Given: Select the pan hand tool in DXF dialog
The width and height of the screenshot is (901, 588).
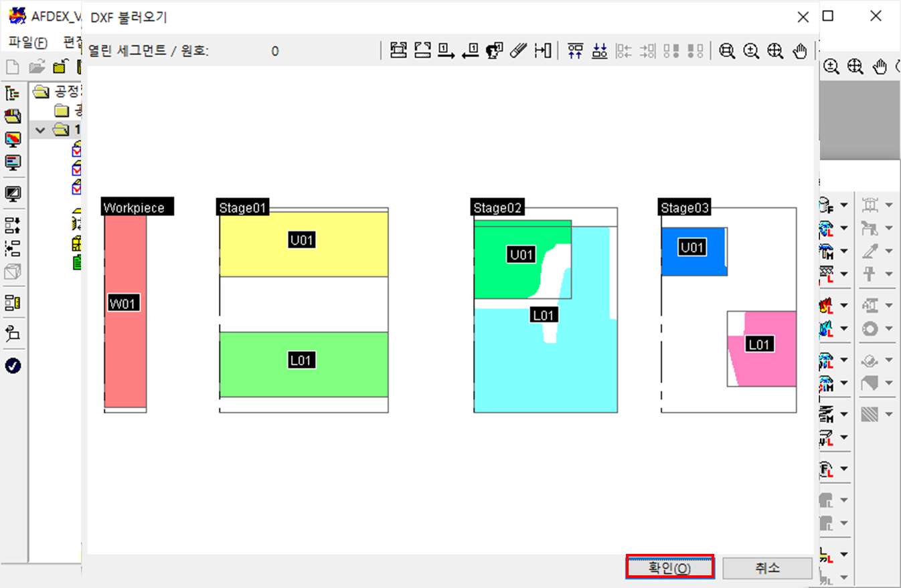Looking at the screenshot, I should [800, 51].
